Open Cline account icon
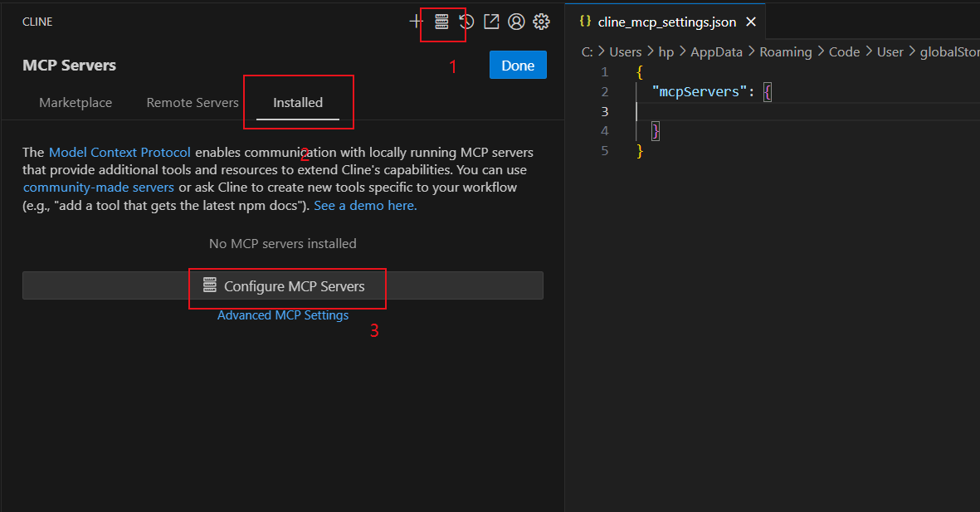 coord(516,22)
